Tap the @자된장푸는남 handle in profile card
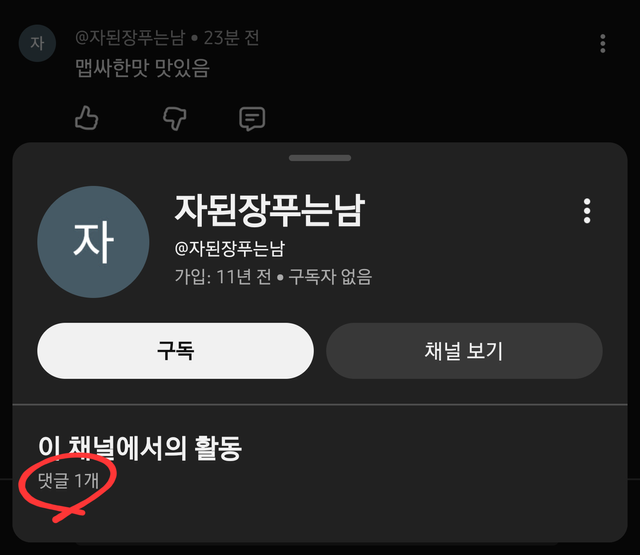This screenshot has width=640, height=555. pyautogui.click(x=230, y=248)
